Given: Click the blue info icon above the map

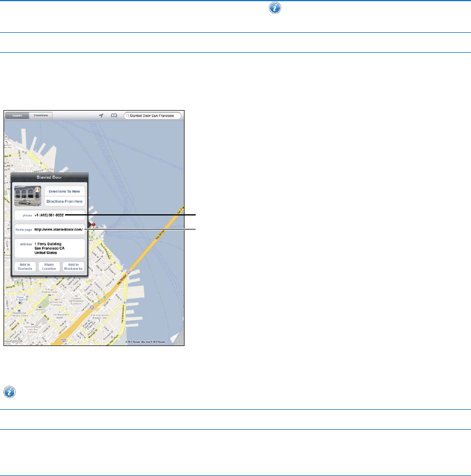Looking at the screenshot, I should (x=275, y=8).
